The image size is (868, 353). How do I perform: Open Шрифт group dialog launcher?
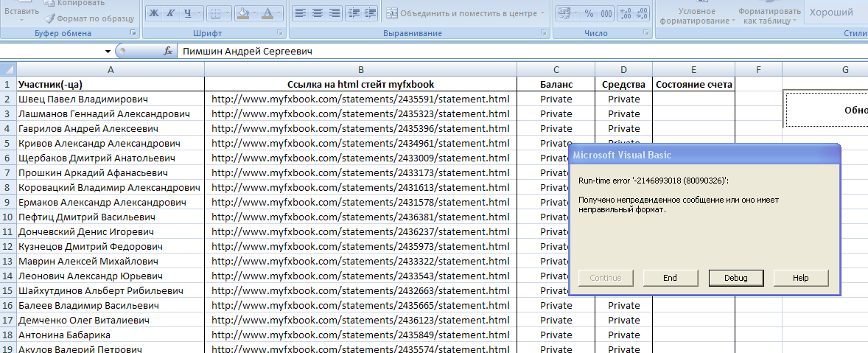pos(279,33)
